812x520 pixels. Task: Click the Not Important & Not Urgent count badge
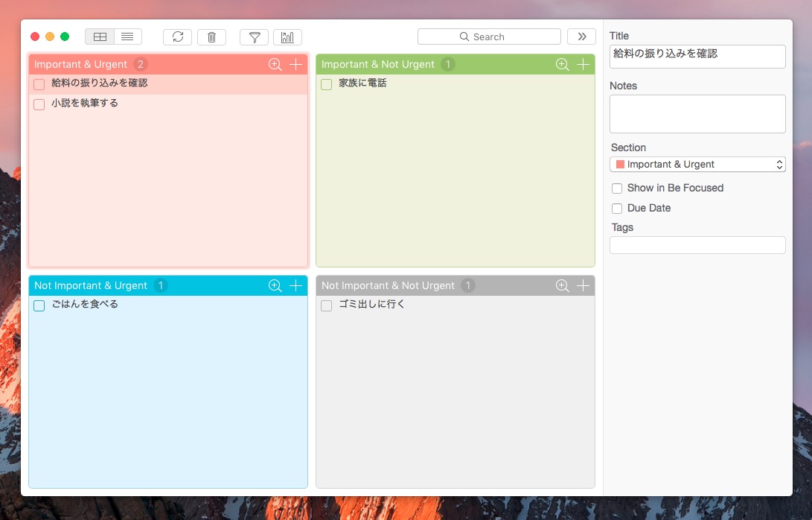[x=468, y=285]
